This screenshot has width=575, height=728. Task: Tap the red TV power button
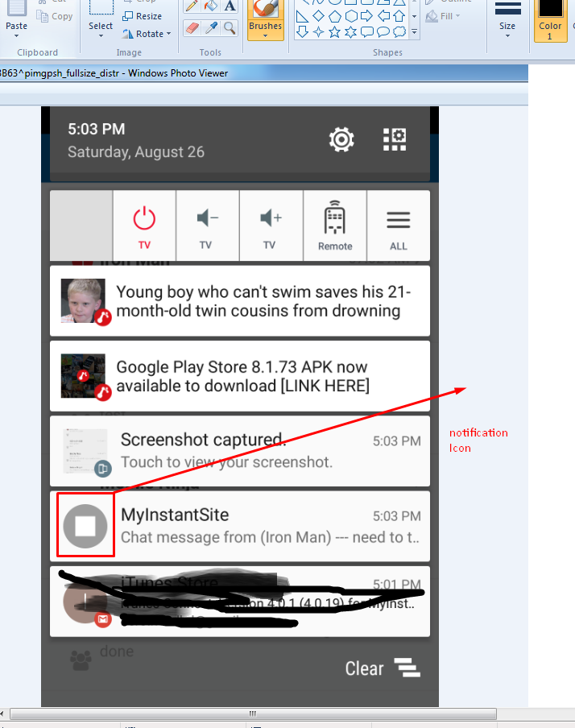click(144, 225)
